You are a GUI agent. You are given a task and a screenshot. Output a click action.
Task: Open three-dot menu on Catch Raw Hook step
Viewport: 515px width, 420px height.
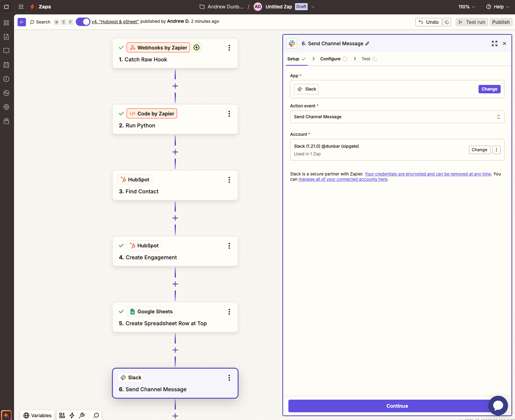coord(229,48)
